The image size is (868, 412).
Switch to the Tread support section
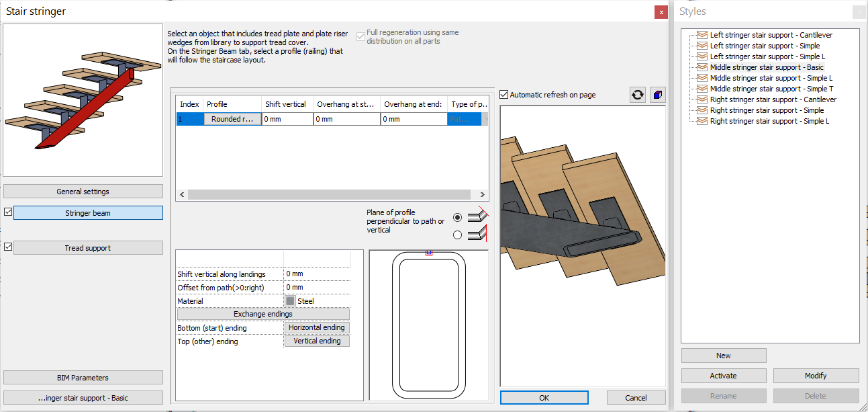click(x=88, y=248)
